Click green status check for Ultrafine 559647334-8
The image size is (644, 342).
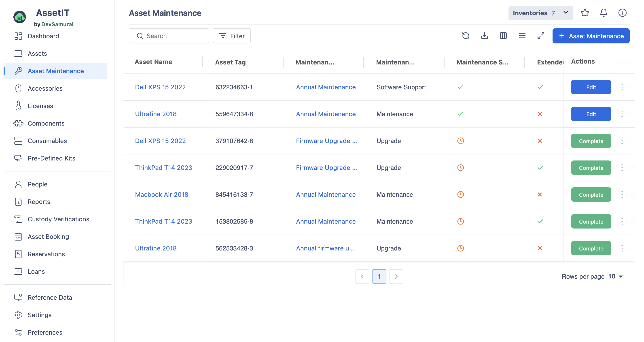click(x=460, y=114)
